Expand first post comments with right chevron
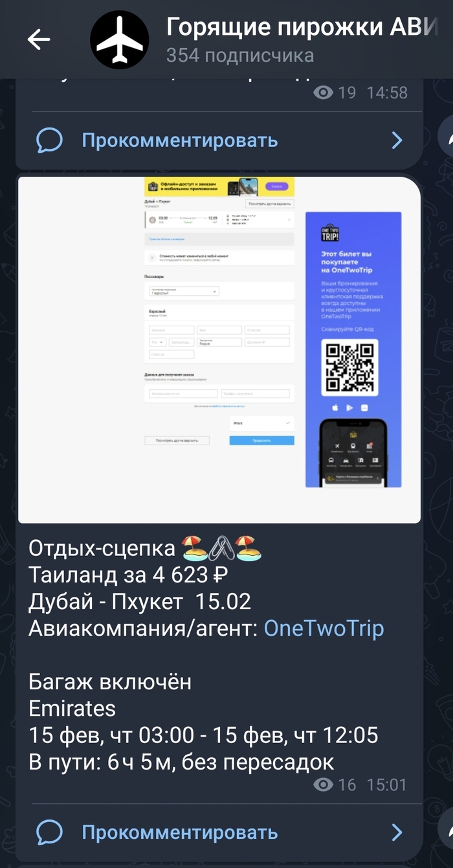The image size is (453, 868). click(x=397, y=140)
